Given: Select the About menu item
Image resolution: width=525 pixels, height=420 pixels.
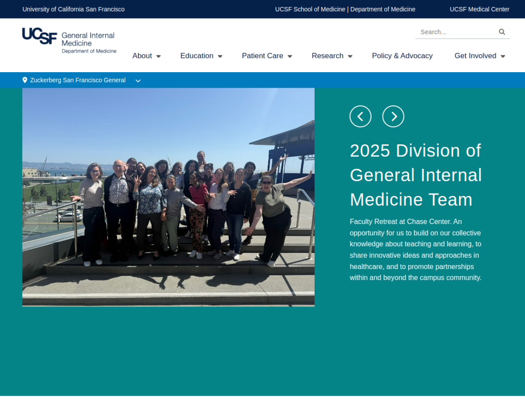Looking at the screenshot, I should tap(142, 56).
